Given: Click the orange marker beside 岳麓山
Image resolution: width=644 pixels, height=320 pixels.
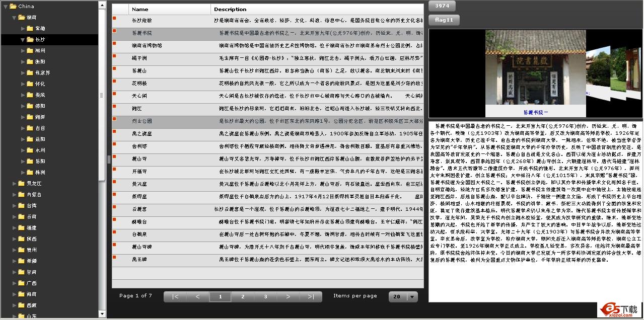Looking at the screenshot, I should pyautogui.click(x=114, y=68).
